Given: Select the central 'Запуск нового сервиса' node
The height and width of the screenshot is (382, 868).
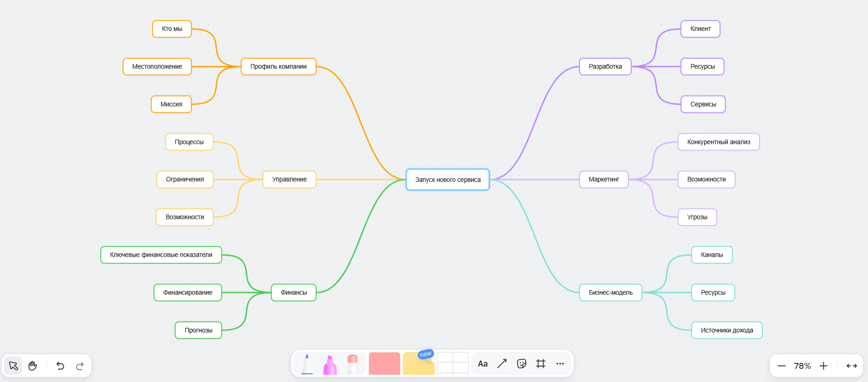Looking at the screenshot, I should tap(447, 180).
